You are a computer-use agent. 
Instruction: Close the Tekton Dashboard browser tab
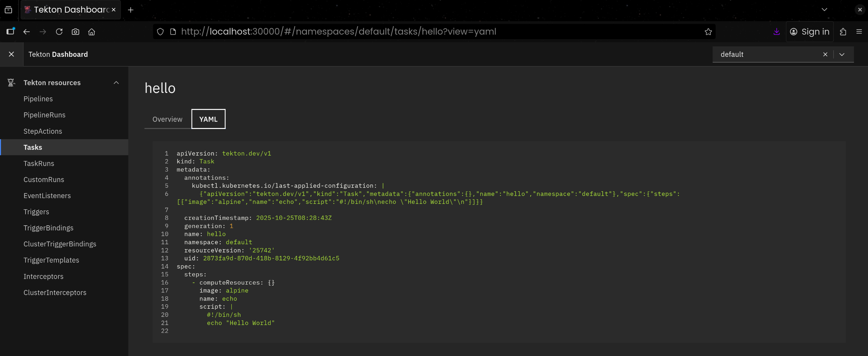click(114, 10)
